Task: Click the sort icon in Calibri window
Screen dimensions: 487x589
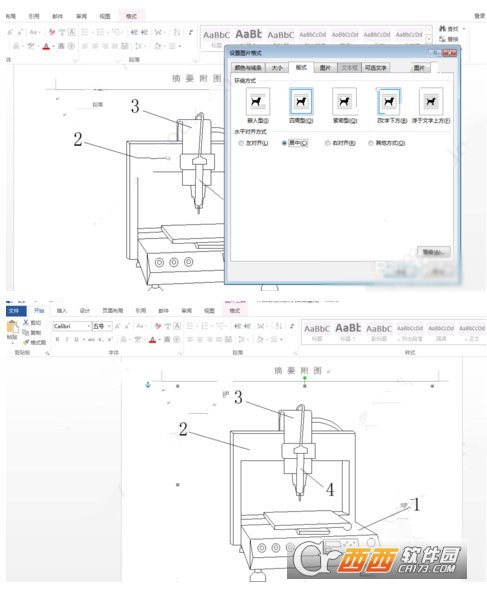Action: [x=278, y=326]
